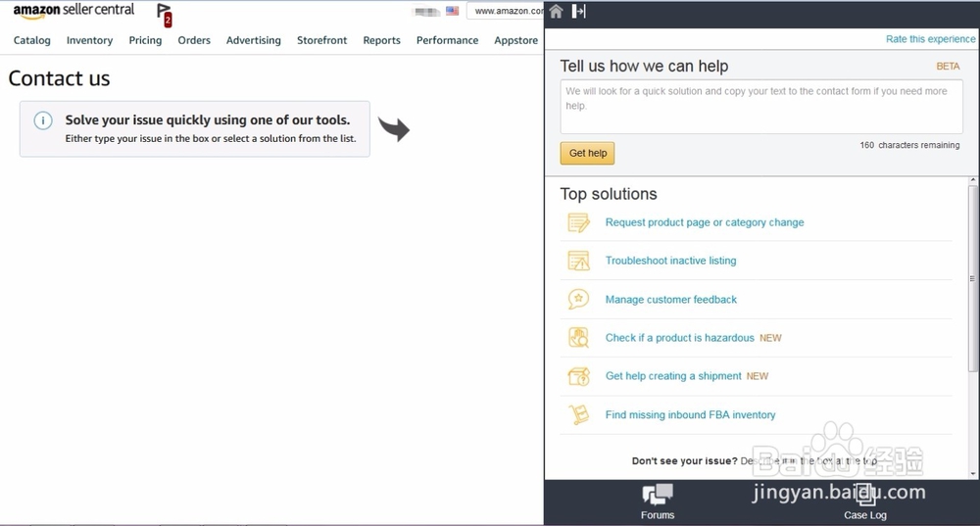Screen dimensions: 980x526
Task: Open the Catalog menu
Action: click(32, 40)
